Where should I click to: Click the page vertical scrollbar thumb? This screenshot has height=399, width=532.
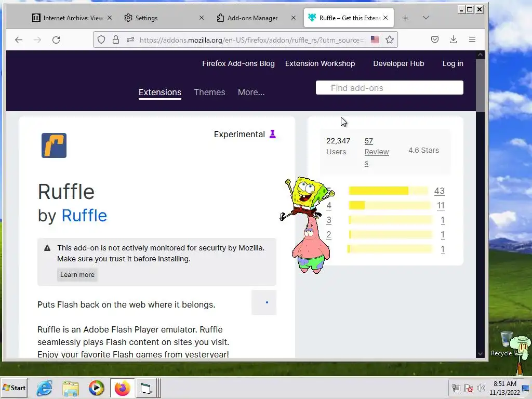click(x=480, y=86)
